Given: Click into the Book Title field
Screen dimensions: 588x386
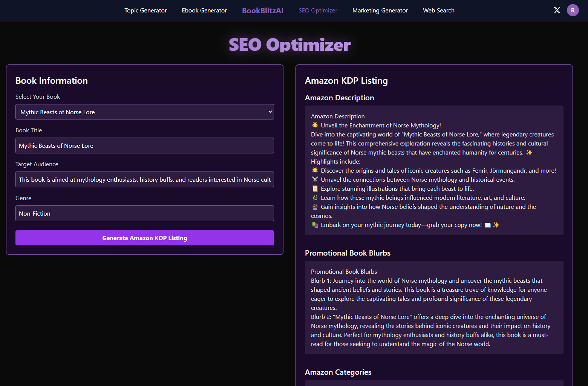Looking at the screenshot, I should [x=145, y=146].
